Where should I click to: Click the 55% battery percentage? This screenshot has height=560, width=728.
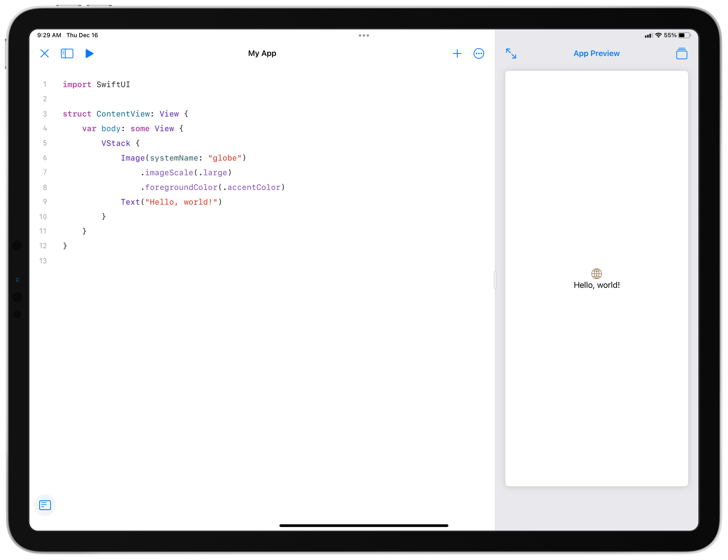pos(670,35)
